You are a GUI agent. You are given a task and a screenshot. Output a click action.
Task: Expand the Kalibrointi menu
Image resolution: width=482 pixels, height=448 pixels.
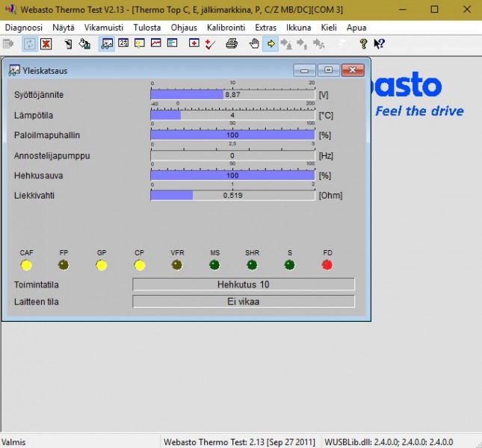(x=226, y=27)
